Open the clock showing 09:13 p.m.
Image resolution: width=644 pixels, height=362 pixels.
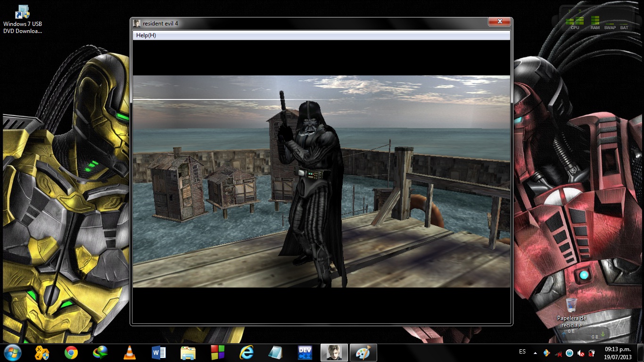(618, 353)
